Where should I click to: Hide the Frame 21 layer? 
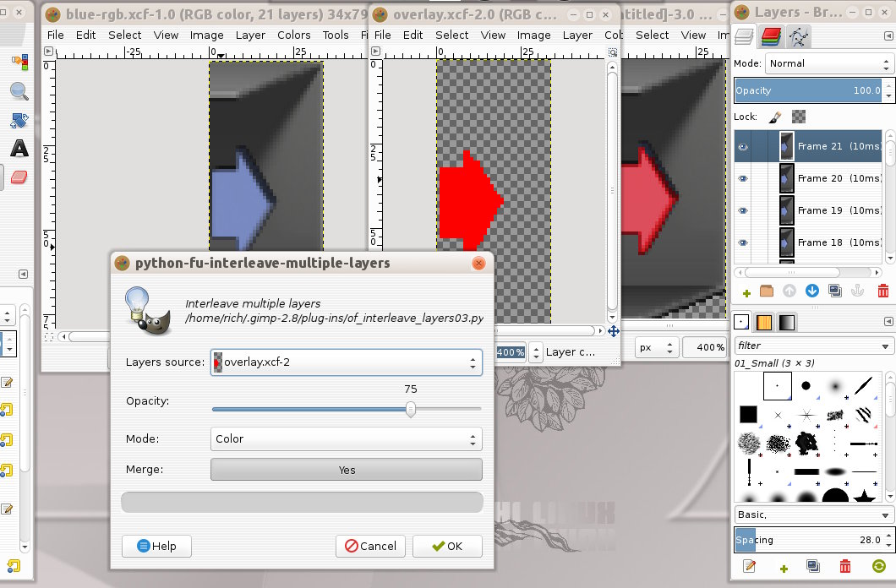(743, 146)
